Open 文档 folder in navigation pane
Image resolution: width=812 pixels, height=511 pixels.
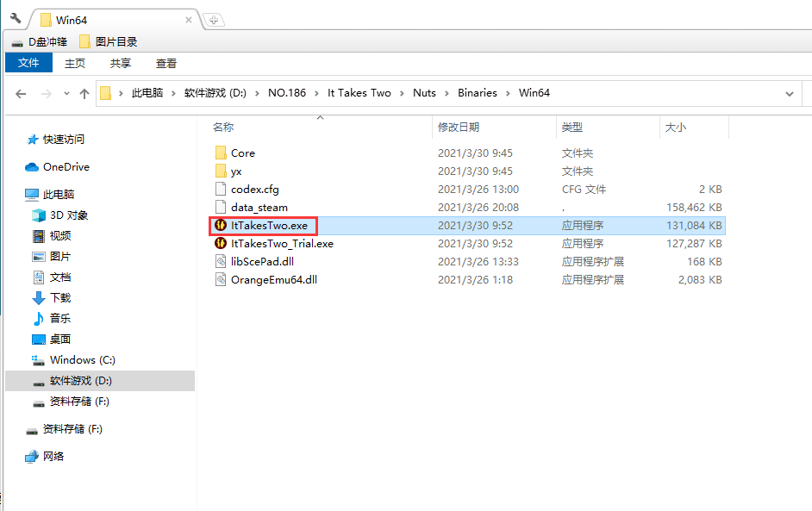click(52, 277)
